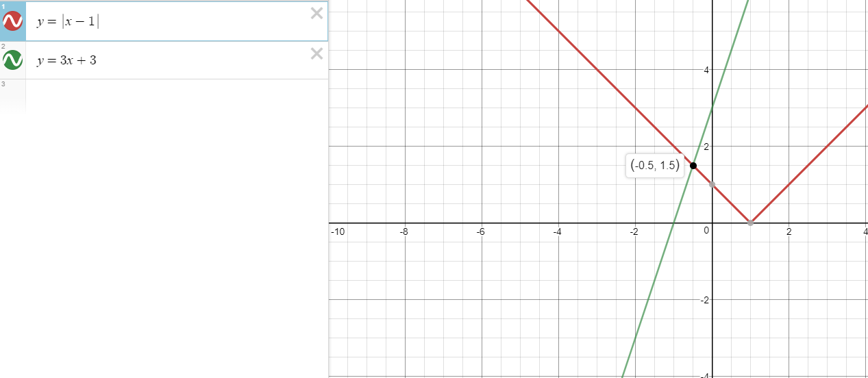Click the x-axis label -8
Image resolution: width=868 pixels, height=378 pixels.
coord(404,231)
